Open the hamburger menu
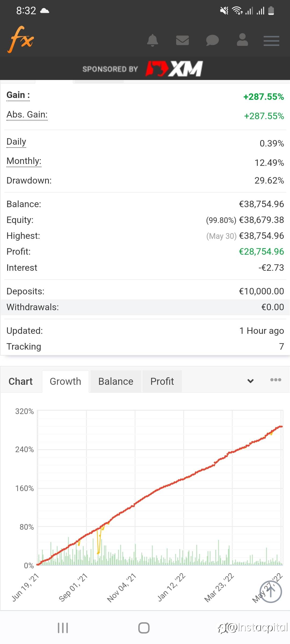 point(271,41)
